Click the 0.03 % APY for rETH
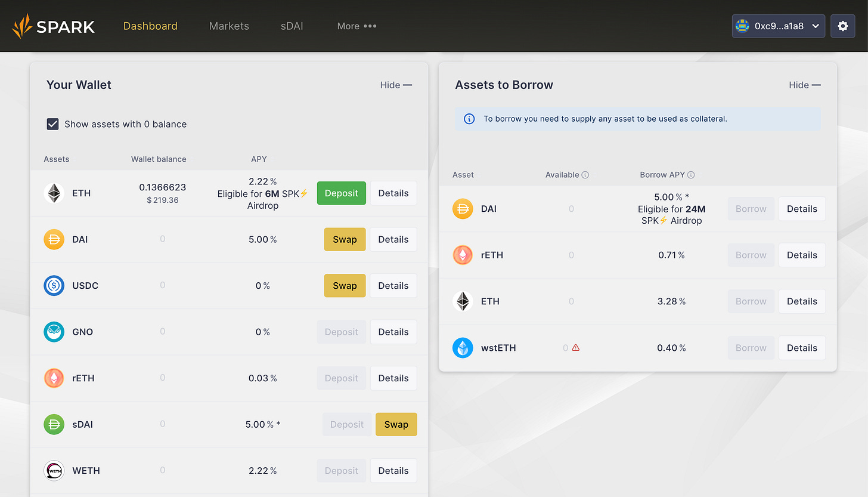 click(263, 378)
